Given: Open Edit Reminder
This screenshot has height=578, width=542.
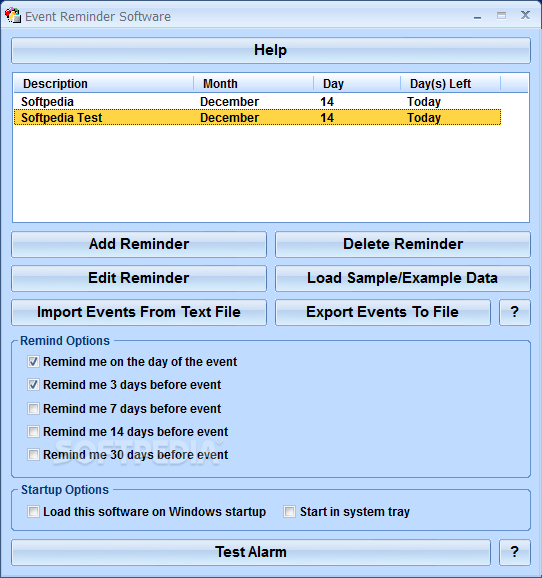Looking at the screenshot, I should click(139, 278).
